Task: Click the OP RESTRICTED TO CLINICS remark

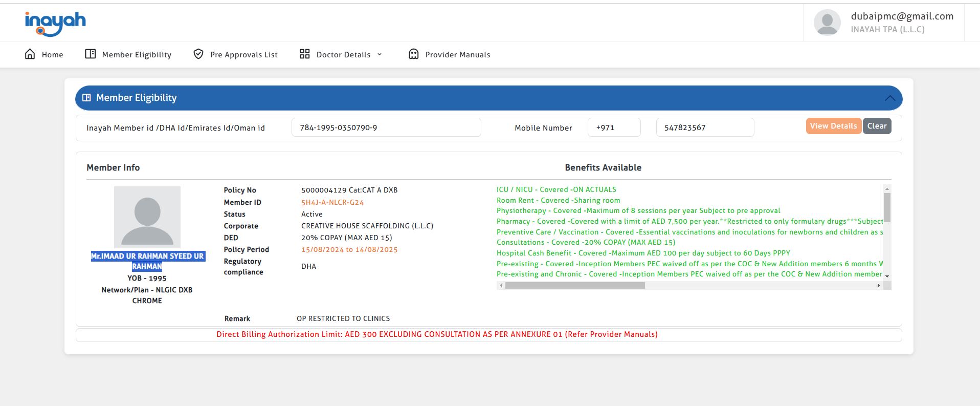Action: point(343,318)
